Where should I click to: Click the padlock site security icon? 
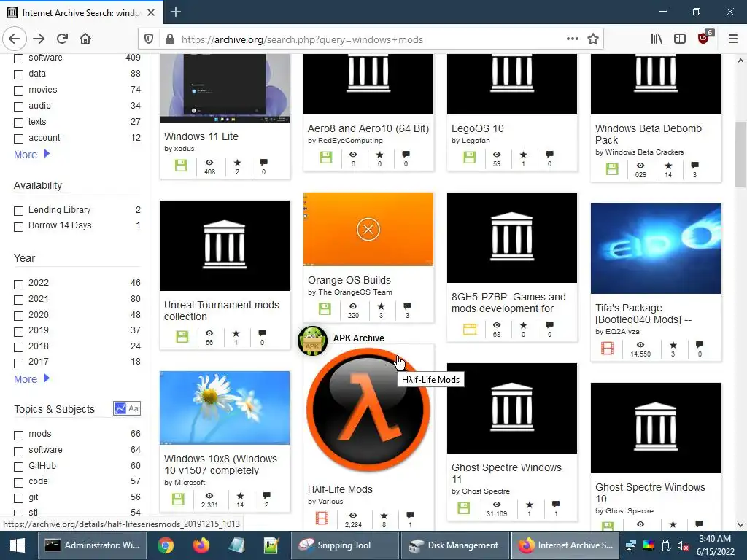click(169, 39)
